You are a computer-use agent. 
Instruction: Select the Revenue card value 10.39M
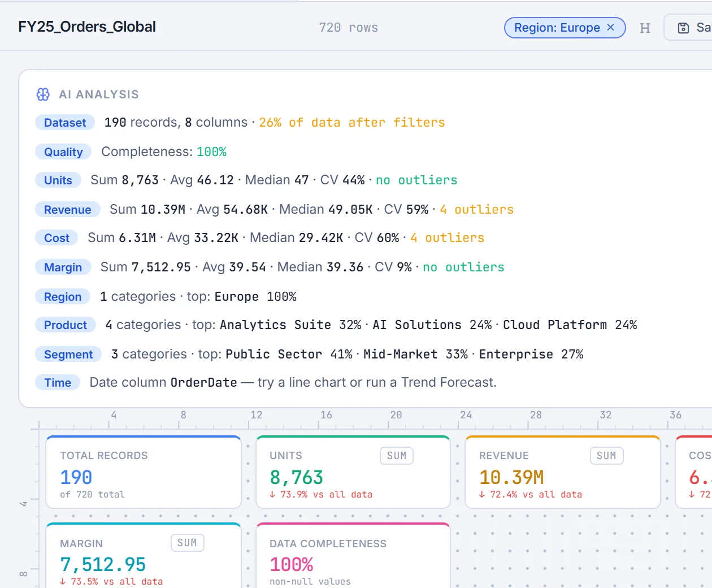(511, 478)
